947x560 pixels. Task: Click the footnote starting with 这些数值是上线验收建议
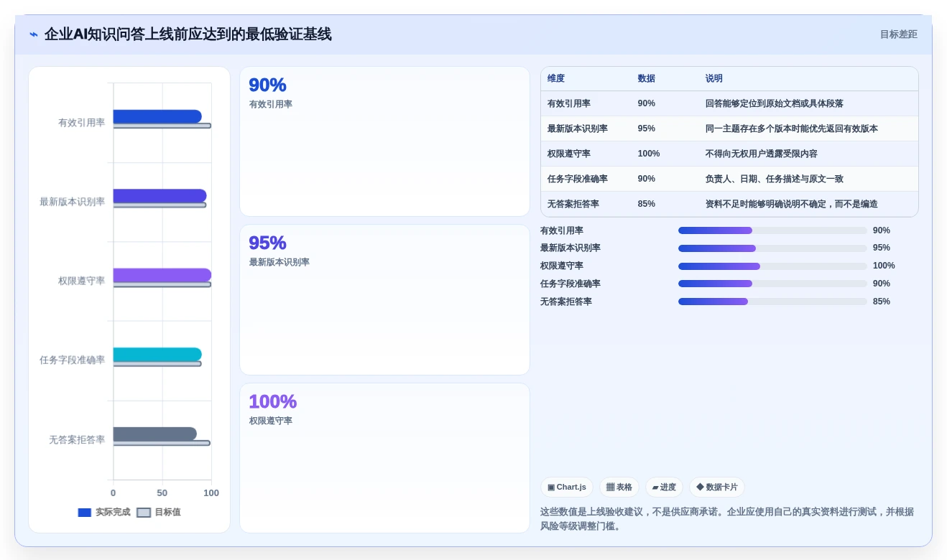click(727, 519)
